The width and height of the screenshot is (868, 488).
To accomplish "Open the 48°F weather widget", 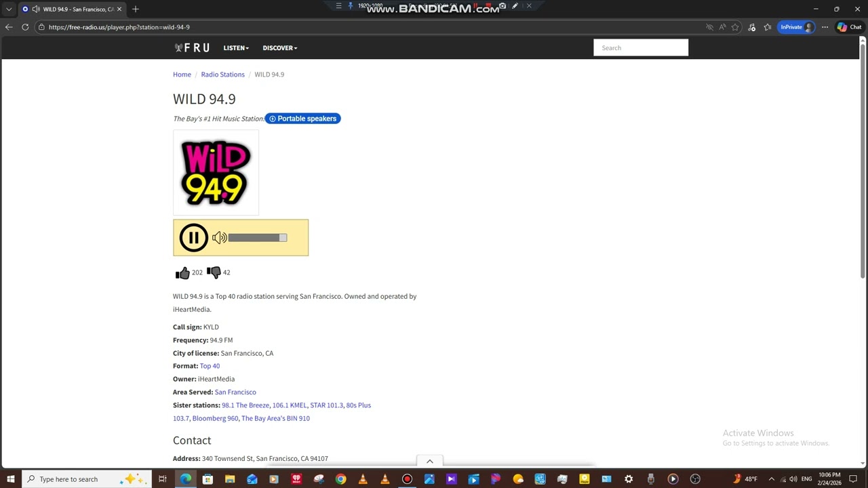I will (x=745, y=479).
